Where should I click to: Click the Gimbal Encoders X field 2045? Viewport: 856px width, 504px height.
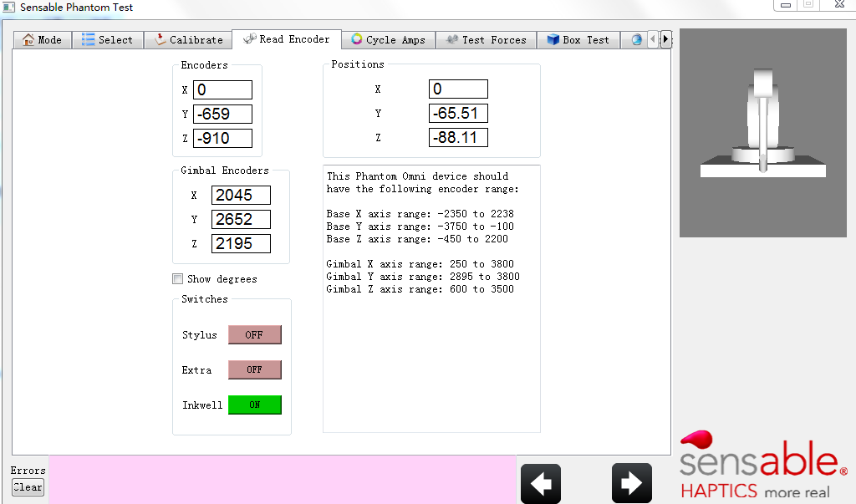(x=241, y=195)
